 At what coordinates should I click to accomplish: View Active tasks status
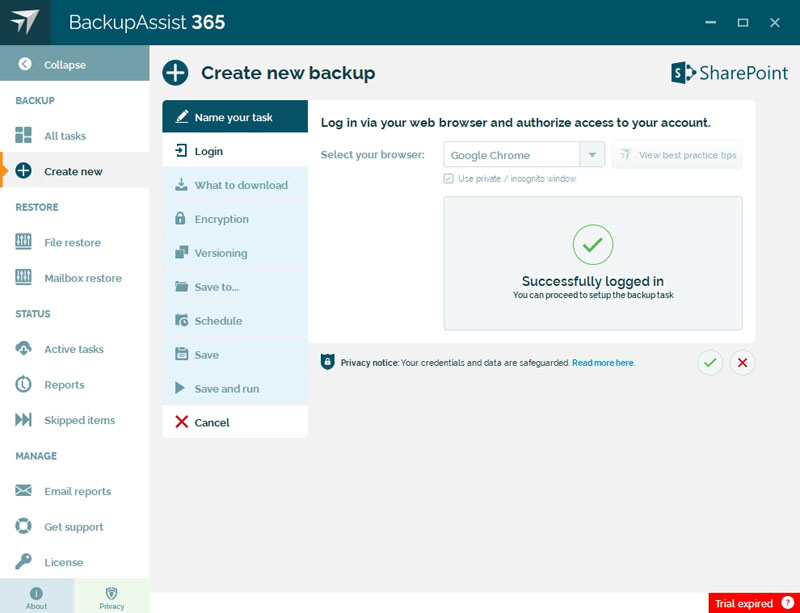coord(74,349)
